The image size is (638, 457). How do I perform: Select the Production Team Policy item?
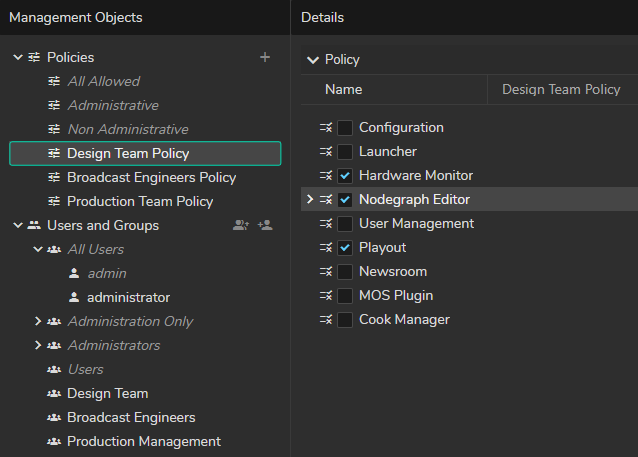[139, 201]
